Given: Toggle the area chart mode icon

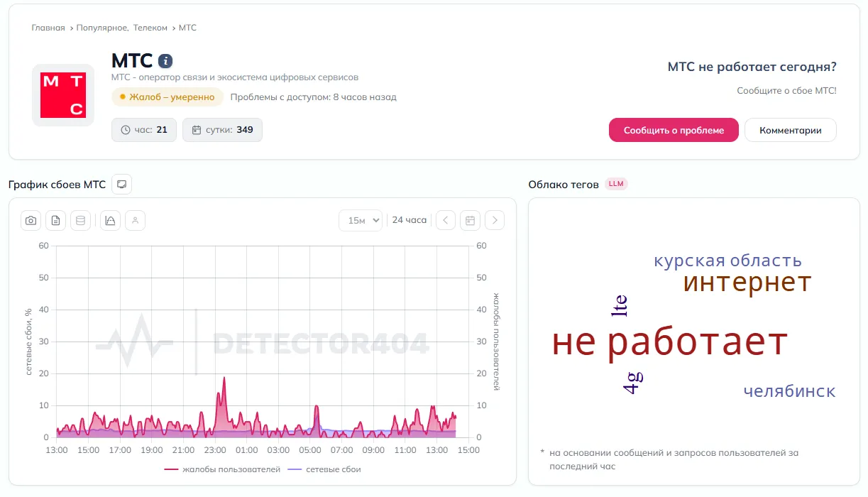Looking at the screenshot, I should click(x=110, y=221).
